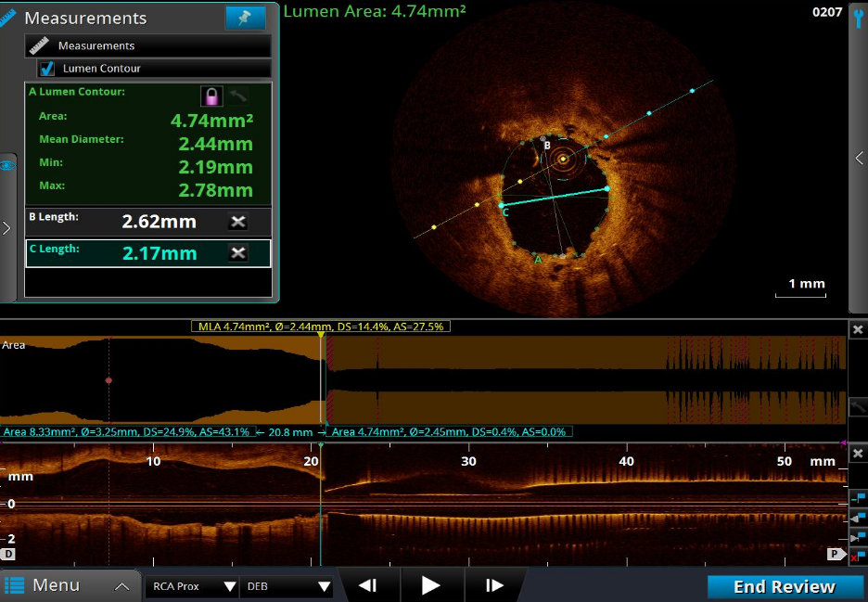Expand the left side panel arrow

pos(7,228)
